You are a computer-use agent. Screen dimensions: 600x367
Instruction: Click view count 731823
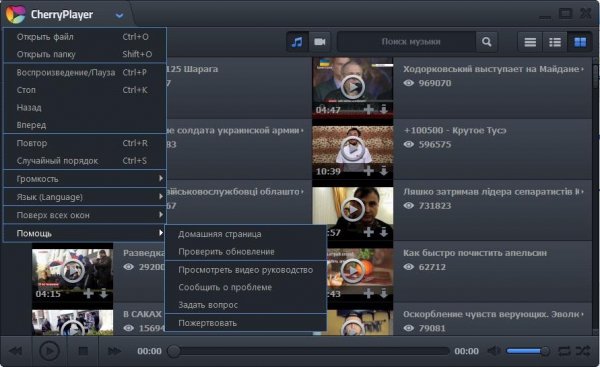(x=435, y=206)
